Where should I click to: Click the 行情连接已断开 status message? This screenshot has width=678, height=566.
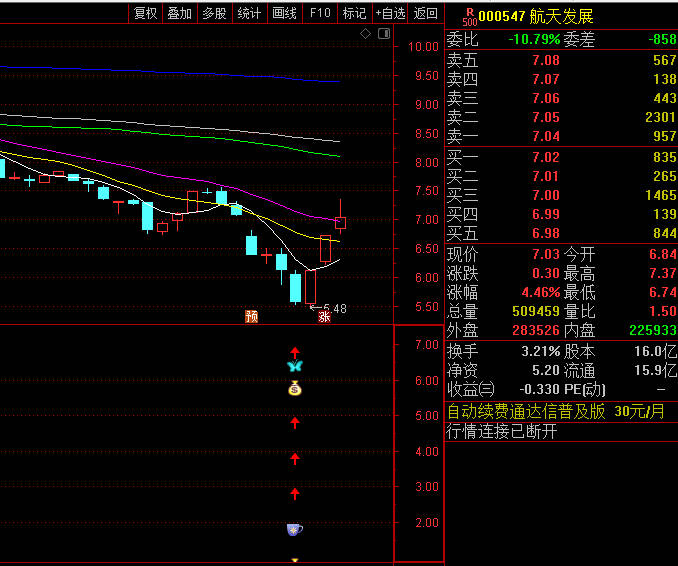pyautogui.click(x=502, y=431)
